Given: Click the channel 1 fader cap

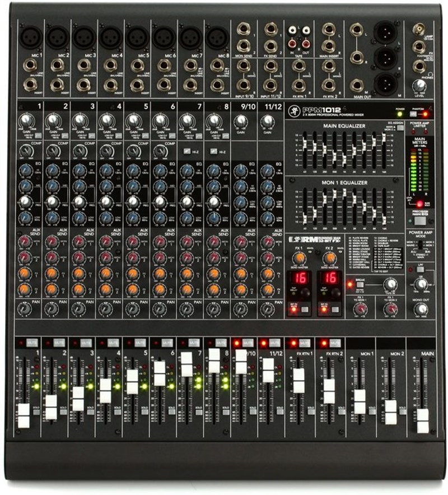Looking at the screenshot, I should click(x=24, y=415).
